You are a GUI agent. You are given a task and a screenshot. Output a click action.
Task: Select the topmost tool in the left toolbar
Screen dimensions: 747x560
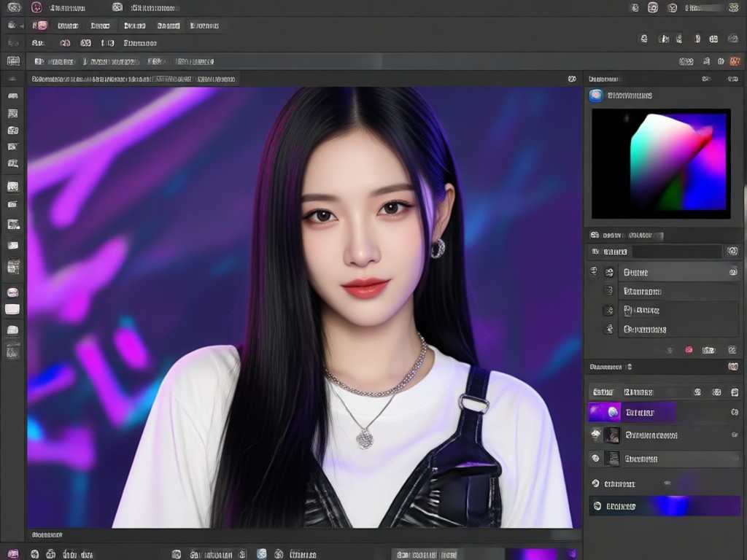tap(13, 96)
